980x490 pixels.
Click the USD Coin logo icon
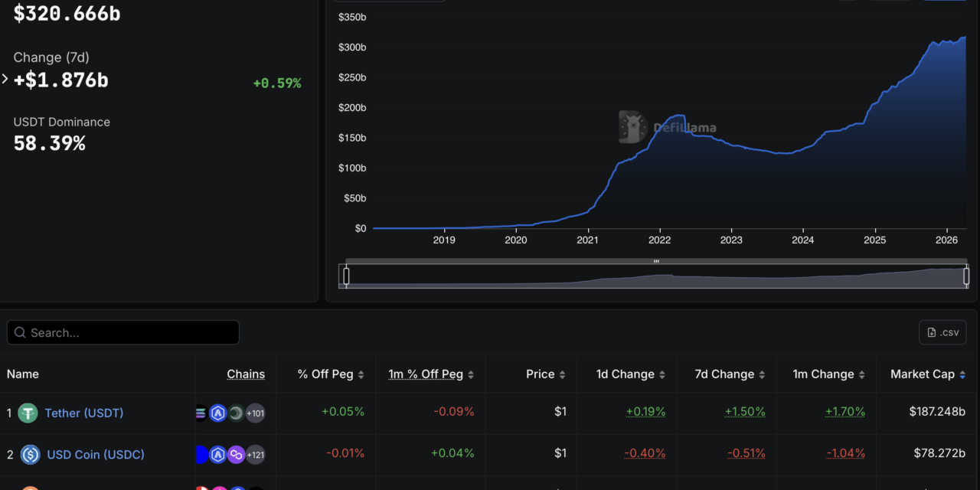pos(30,455)
